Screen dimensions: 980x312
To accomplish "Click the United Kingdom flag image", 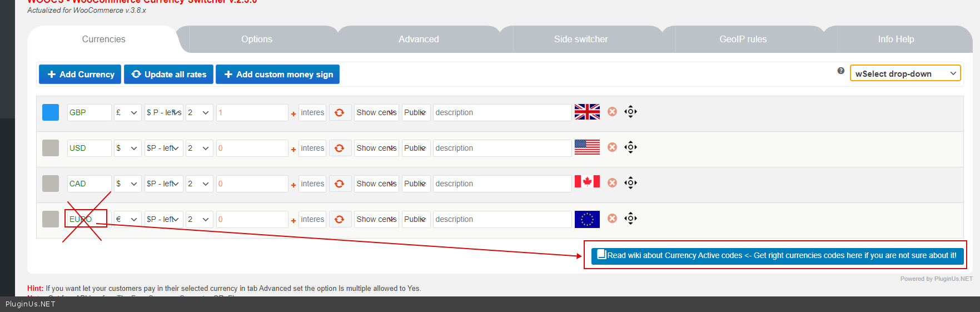I will (587, 112).
